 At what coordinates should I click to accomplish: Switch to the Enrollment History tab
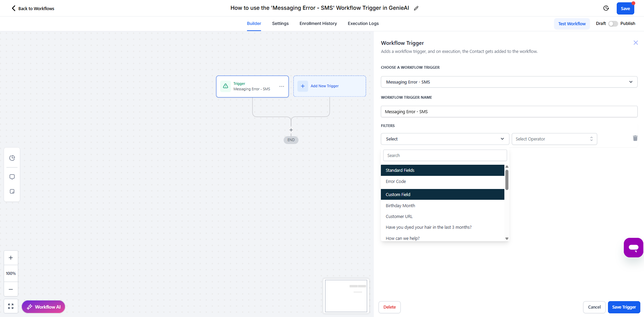click(318, 23)
